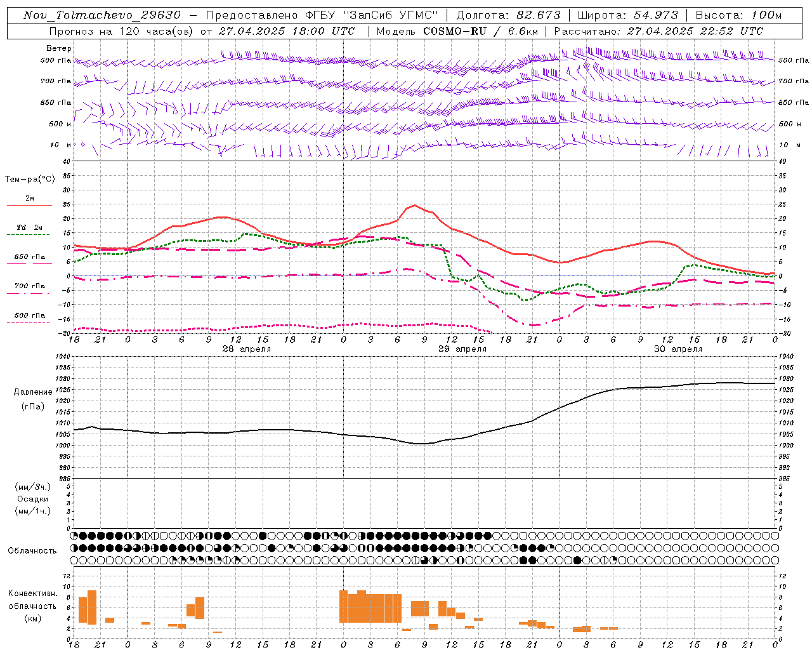The image size is (812, 650).
Task: Click the '(гПа)' unit under Давление
Action: click(33, 406)
